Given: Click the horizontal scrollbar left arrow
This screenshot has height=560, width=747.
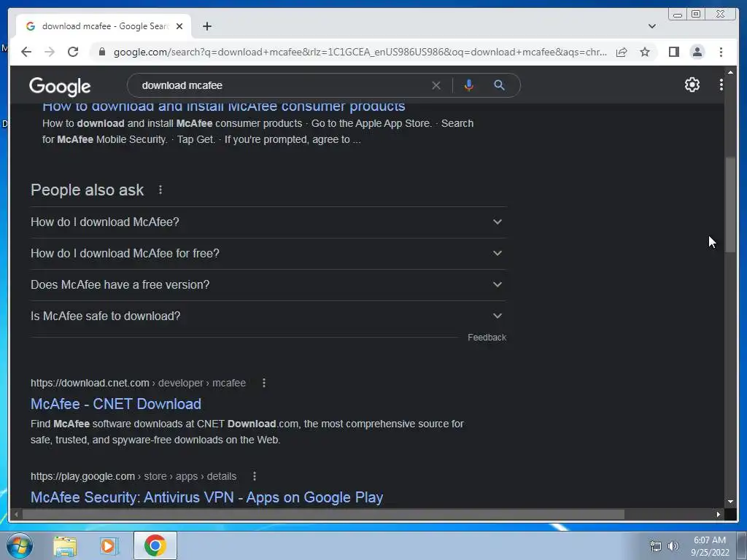Looking at the screenshot, I should [16, 514].
